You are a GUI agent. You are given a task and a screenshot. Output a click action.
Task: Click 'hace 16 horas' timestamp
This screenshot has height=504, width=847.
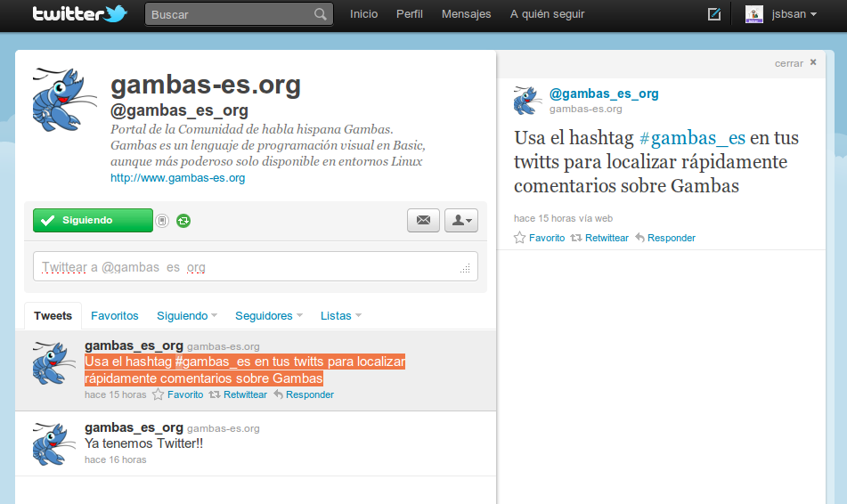tap(116, 459)
